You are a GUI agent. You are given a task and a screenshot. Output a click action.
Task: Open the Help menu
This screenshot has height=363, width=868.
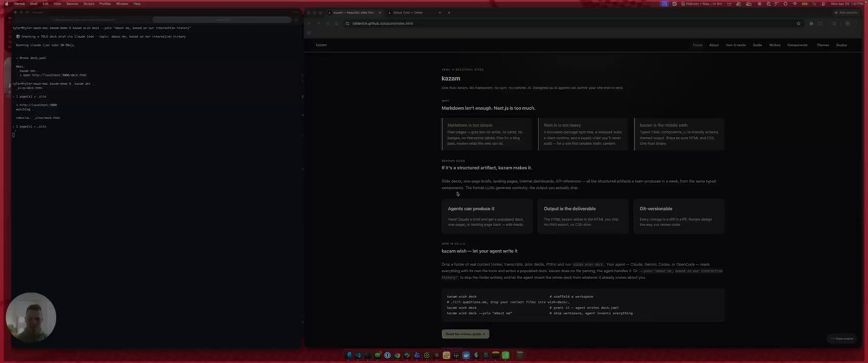(x=137, y=3)
